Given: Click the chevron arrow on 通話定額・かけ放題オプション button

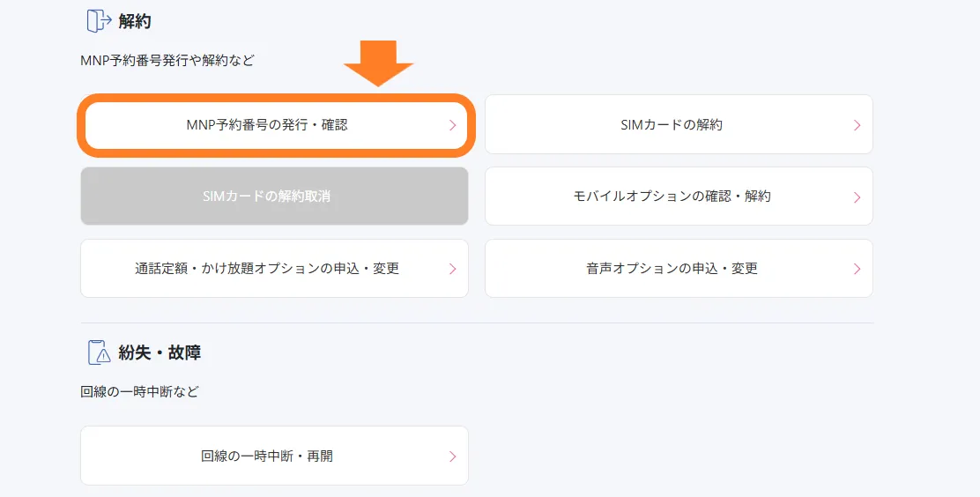Looking at the screenshot, I should pyautogui.click(x=452, y=269).
